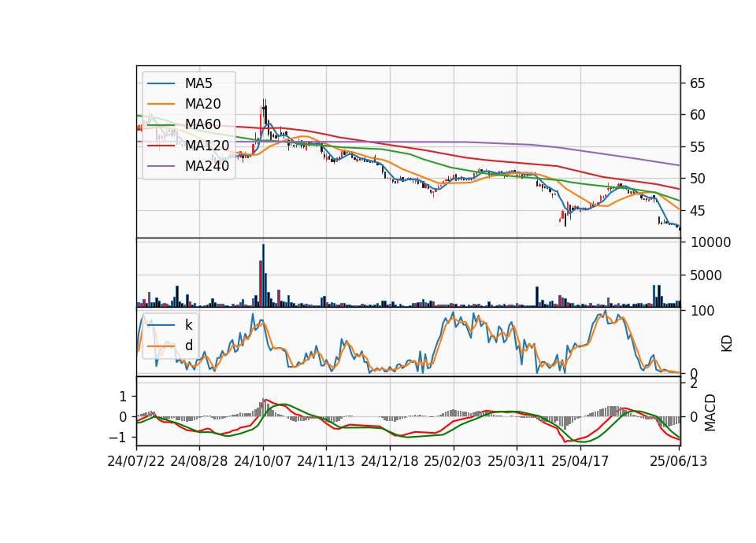Click the 65 price axis tick label
The height and width of the screenshot is (543, 756).
[698, 83]
